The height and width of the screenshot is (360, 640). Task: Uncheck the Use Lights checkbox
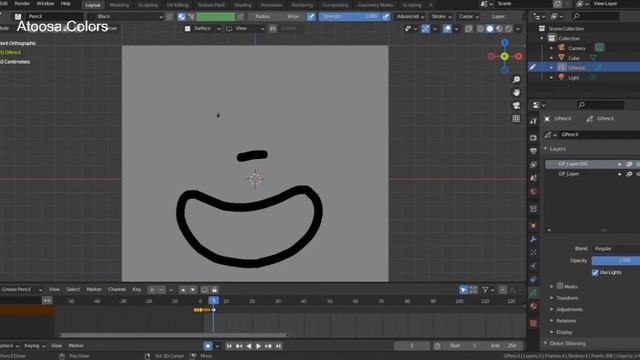click(x=595, y=272)
